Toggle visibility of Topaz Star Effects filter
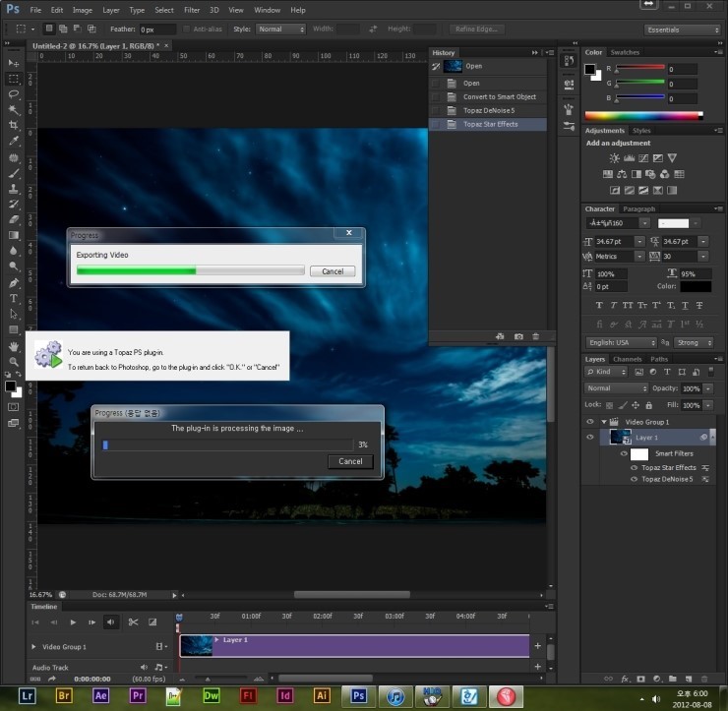Image resolution: width=728 pixels, height=711 pixels. pyautogui.click(x=635, y=467)
